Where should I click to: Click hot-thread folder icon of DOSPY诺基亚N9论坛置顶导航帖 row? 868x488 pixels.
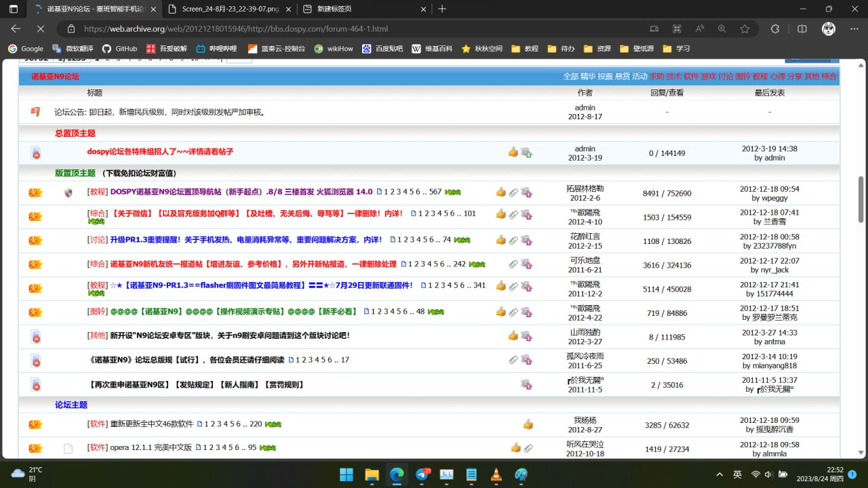[35, 192]
